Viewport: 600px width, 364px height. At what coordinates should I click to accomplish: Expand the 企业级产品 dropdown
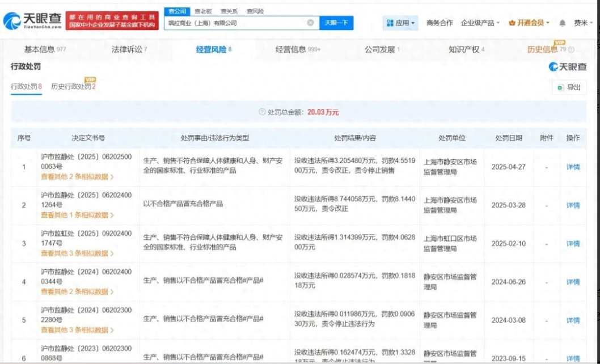[x=480, y=23]
